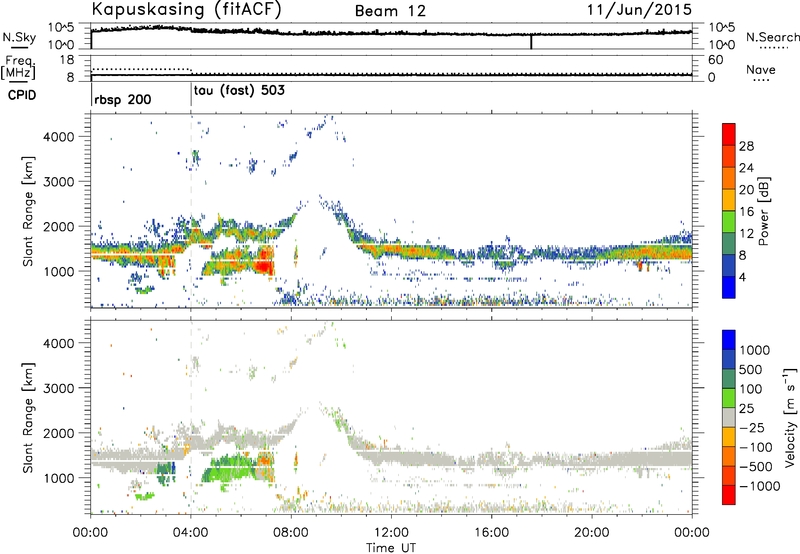Click 'Slant Range [km]' label of power panel

coord(29,211)
